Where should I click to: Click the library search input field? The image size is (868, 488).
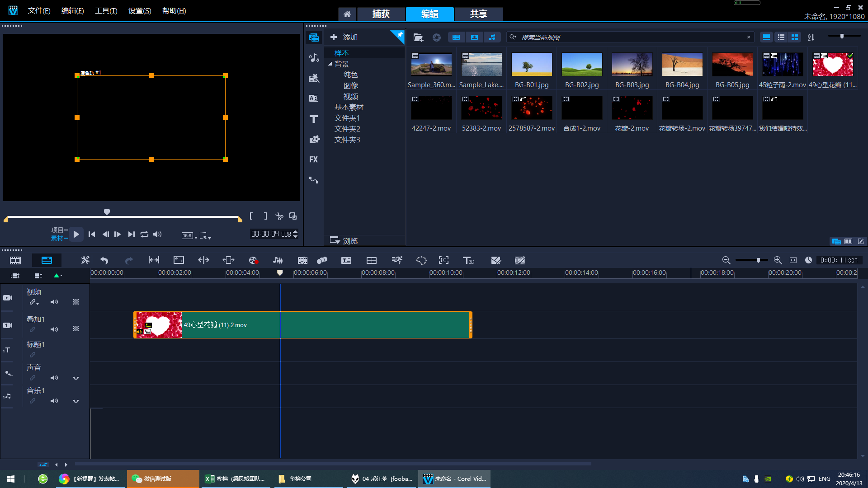[631, 38]
